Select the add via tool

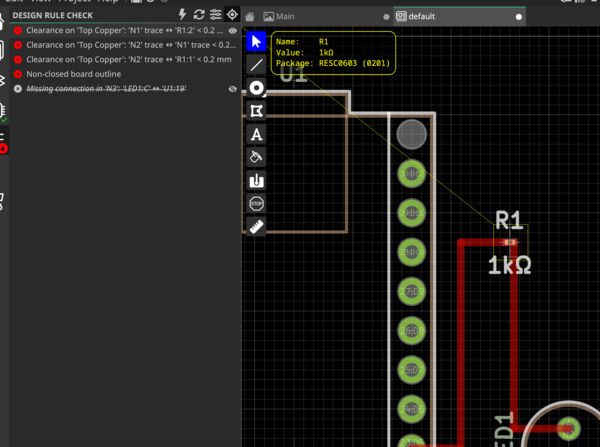coord(256,87)
